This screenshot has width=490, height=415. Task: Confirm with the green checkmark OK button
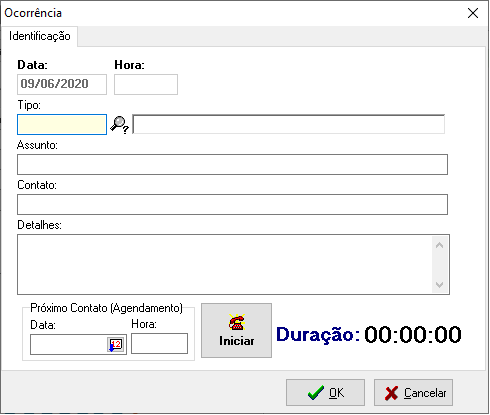325,393
